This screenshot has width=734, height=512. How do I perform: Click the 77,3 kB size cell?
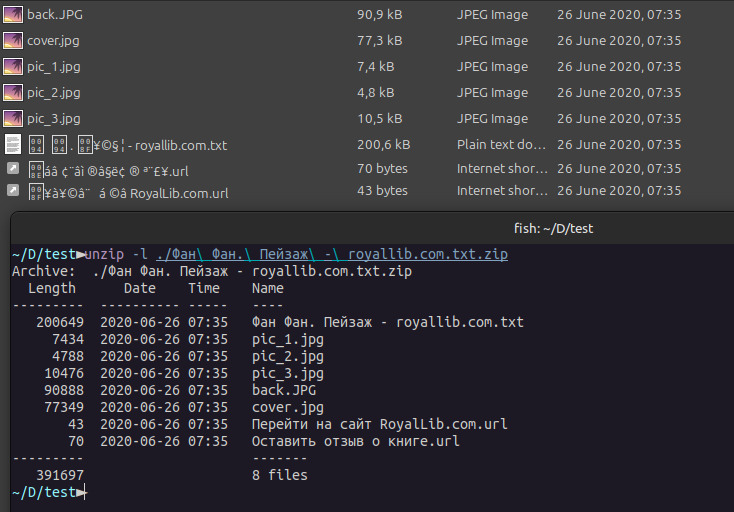tap(380, 41)
